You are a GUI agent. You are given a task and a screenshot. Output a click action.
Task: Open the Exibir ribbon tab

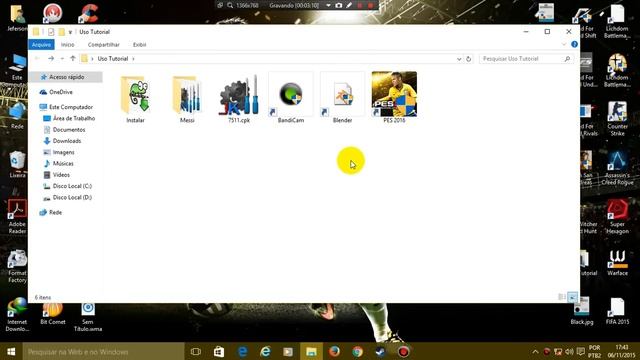point(140,44)
